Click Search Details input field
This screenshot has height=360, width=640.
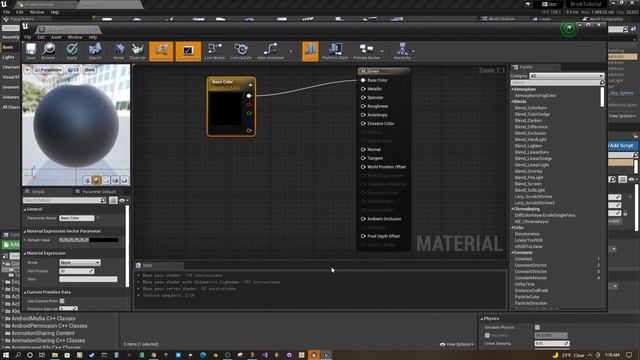pos(64,200)
